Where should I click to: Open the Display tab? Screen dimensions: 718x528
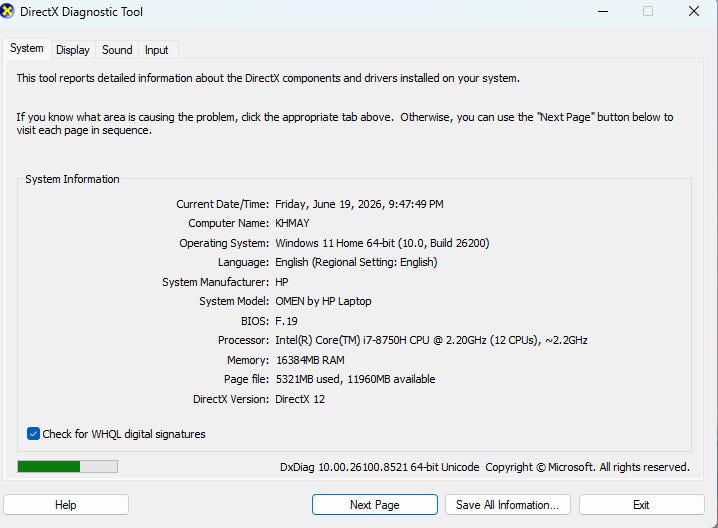72,50
